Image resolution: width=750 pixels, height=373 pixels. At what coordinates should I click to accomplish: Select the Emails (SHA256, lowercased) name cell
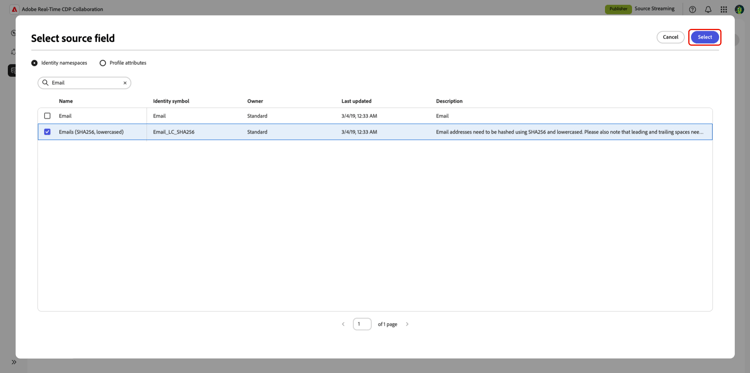point(91,132)
